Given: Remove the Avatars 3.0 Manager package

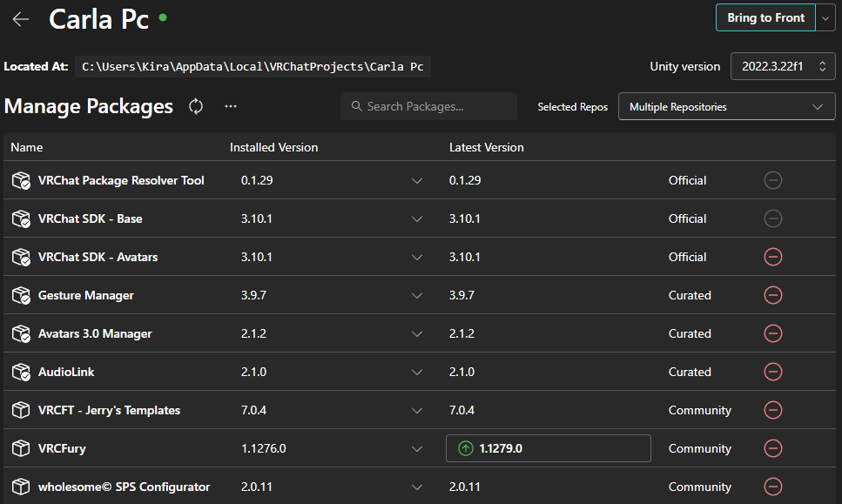Looking at the screenshot, I should 773,333.
